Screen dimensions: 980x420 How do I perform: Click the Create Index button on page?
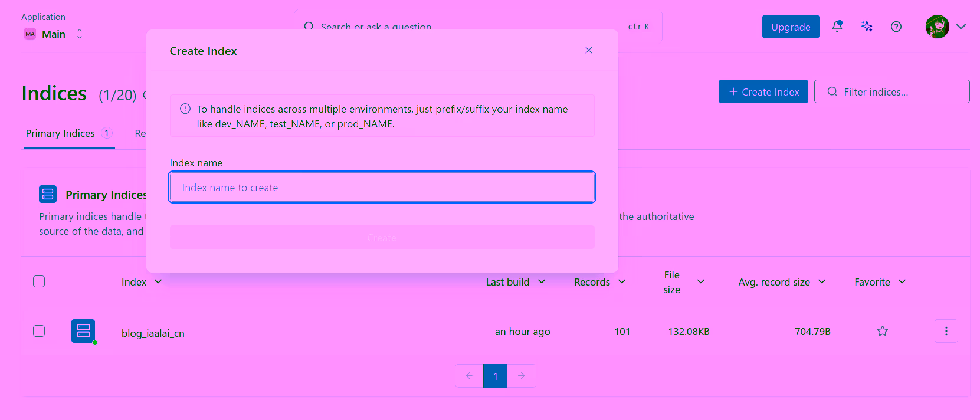[x=763, y=91]
